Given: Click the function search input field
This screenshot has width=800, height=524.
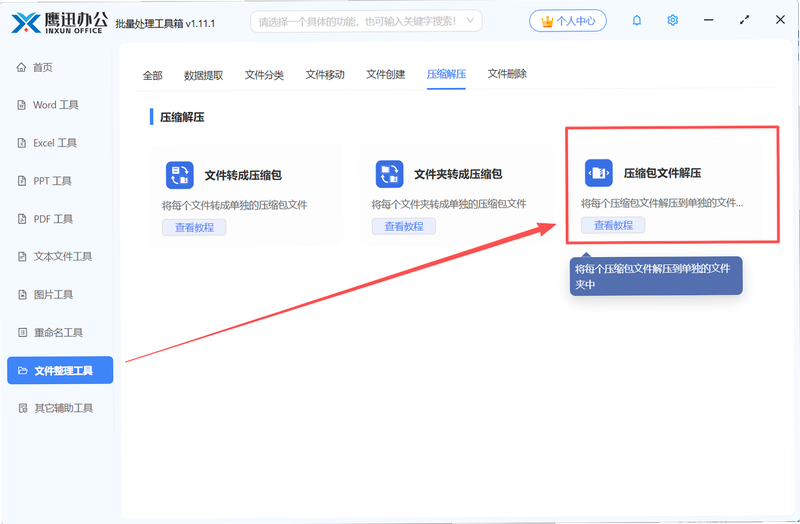Looking at the screenshot, I should tap(366, 21).
